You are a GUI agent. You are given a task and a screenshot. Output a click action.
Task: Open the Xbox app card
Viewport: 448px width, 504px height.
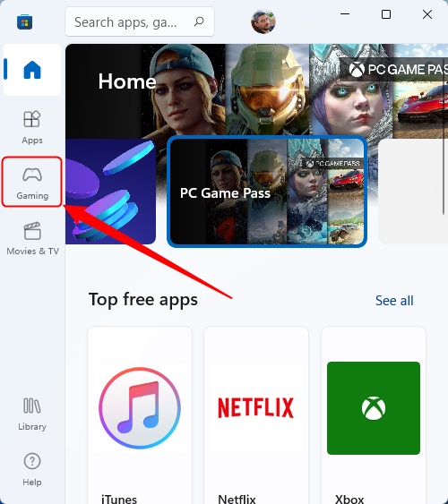coord(374,415)
